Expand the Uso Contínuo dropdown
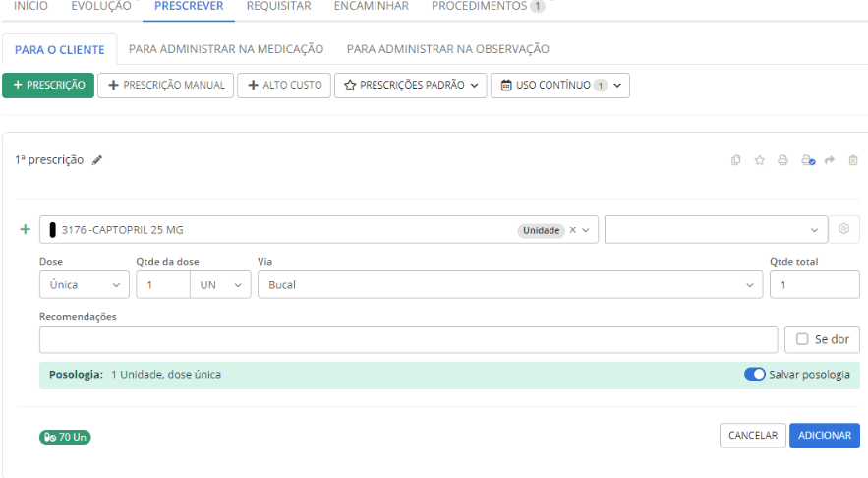868x478 pixels. tap(559, 86)
